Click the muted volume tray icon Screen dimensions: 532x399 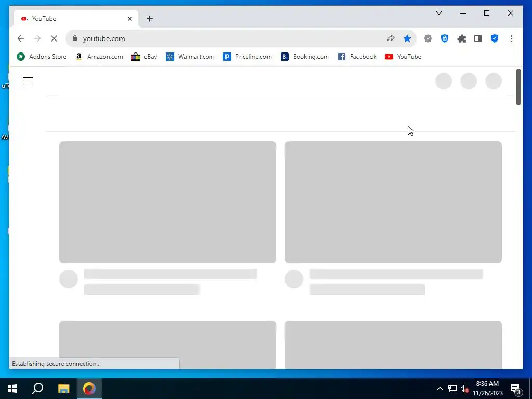pyautogui.click(x=464, y=389)
